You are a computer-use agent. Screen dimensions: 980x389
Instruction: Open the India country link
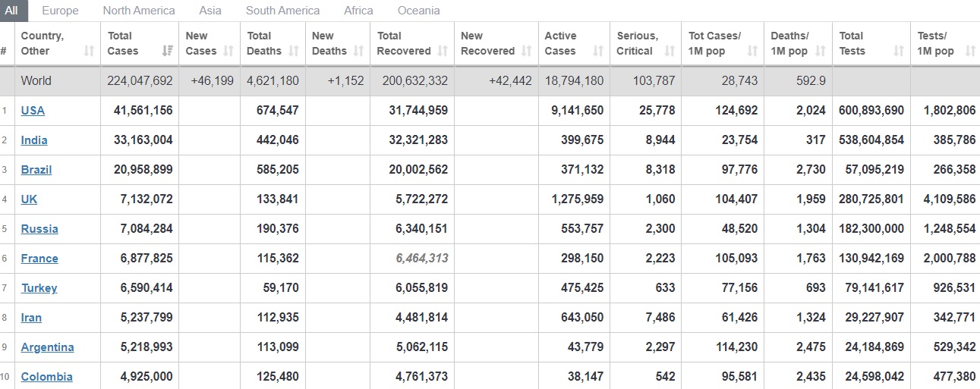34,140
